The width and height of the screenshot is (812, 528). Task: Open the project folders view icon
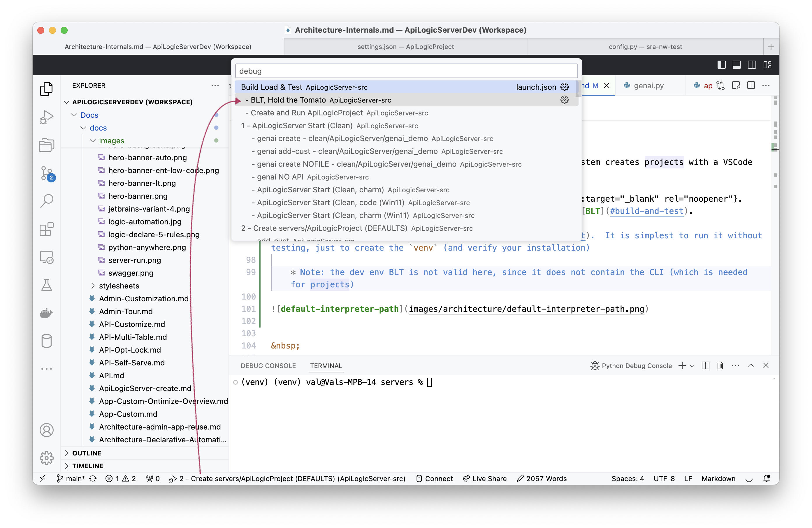46,145
